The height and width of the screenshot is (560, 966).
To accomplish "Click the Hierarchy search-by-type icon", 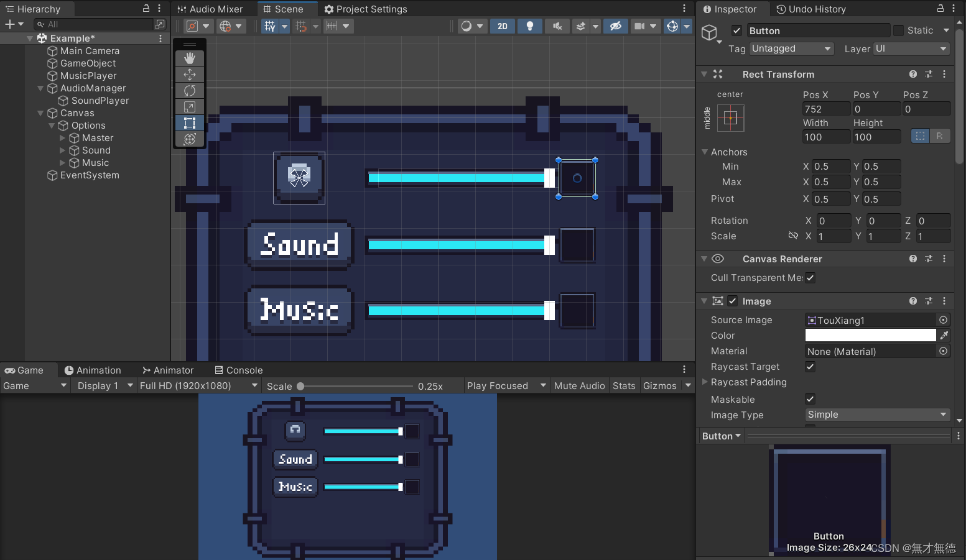I will point(160,24).
